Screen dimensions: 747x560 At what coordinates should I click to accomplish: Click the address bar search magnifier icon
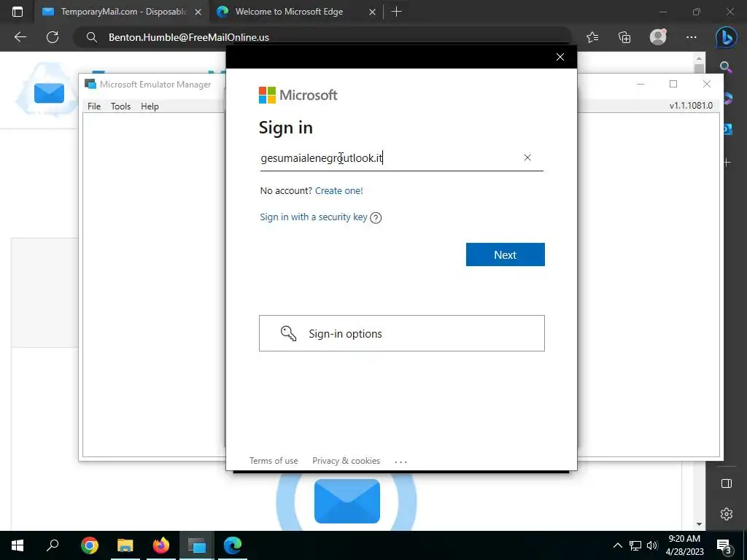click(91, 37)
